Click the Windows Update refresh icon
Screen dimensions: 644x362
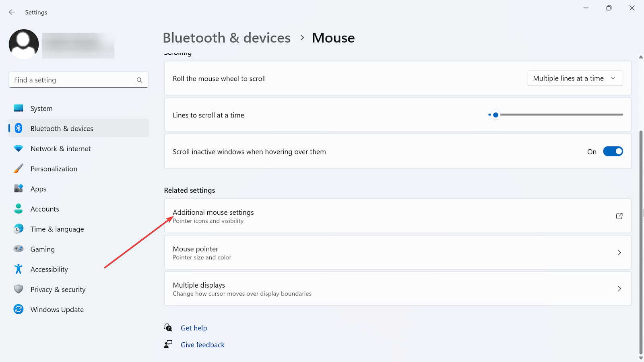19,309
